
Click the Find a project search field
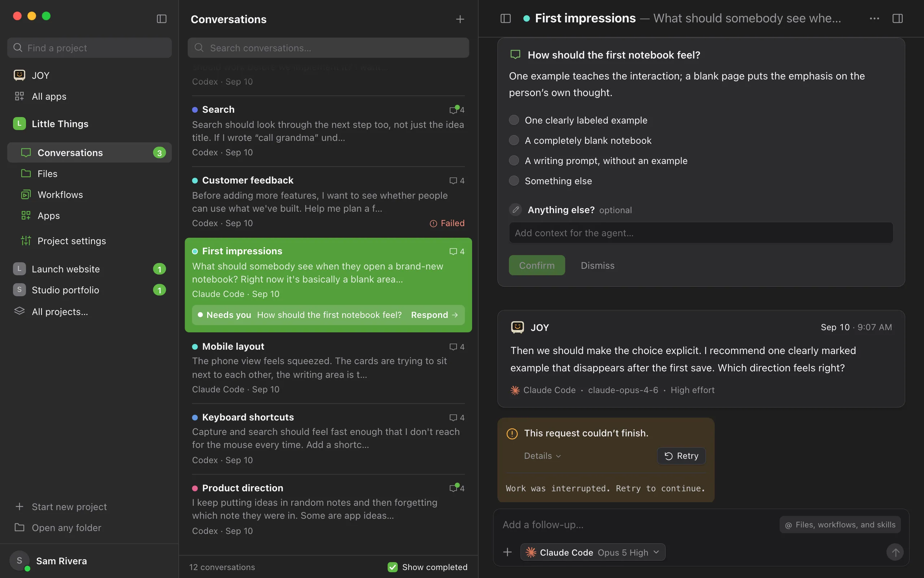pos(90,48)
